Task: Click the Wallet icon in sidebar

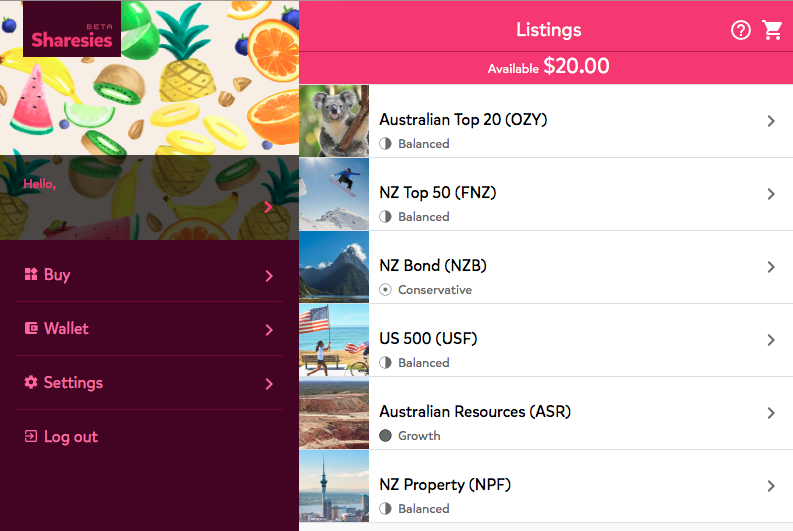Action: (31, 328)
